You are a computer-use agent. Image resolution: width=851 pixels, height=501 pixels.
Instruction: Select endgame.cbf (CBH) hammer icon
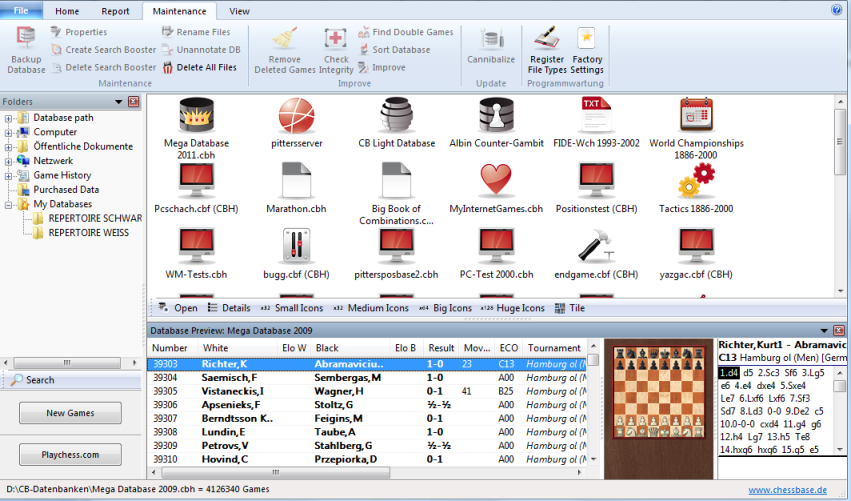pos(596,246)
